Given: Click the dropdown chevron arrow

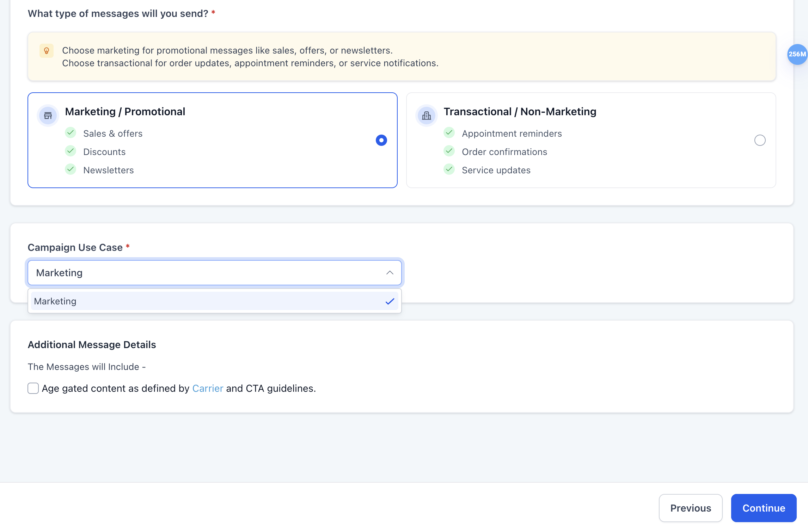Looking at the screenshot, I should coord(390,273).
